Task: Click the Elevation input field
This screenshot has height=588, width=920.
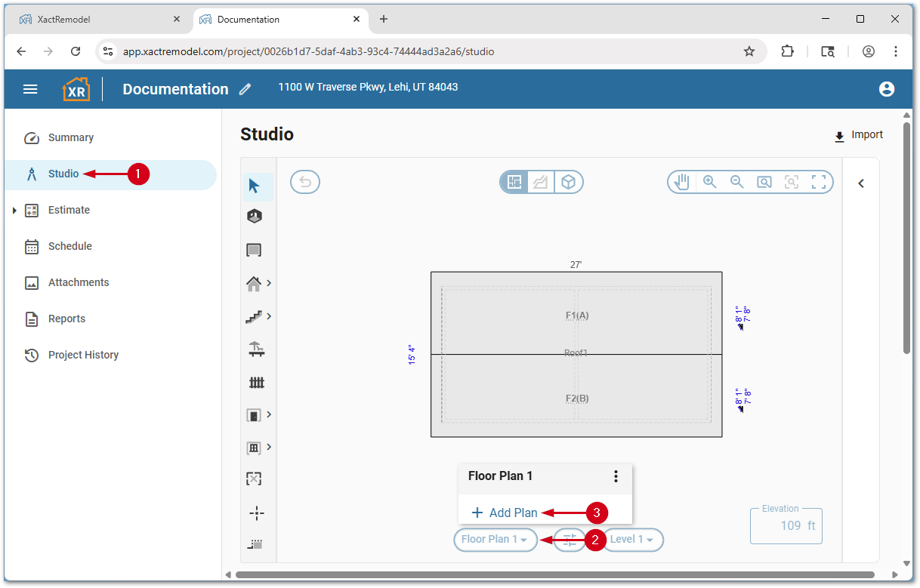Action: 786,525
